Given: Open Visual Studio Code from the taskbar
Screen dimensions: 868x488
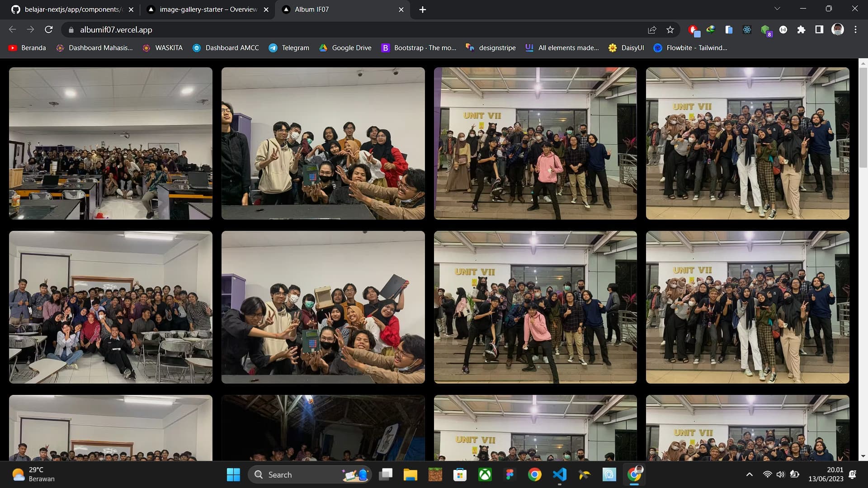Looking at the screenshot, I should [560, 474].
